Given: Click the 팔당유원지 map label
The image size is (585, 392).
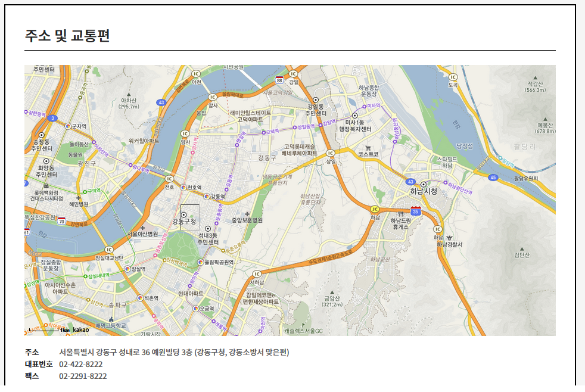Looking at the screenshot, I should (526, 179).
